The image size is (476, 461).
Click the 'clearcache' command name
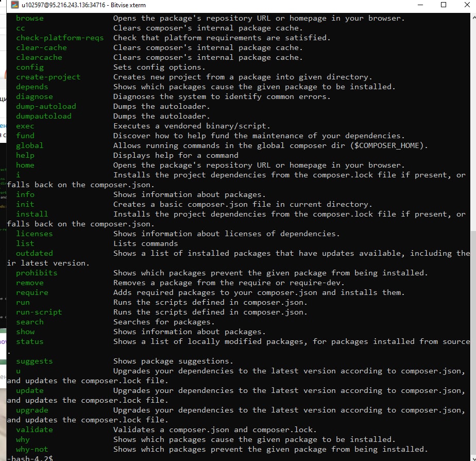point(39,57)
